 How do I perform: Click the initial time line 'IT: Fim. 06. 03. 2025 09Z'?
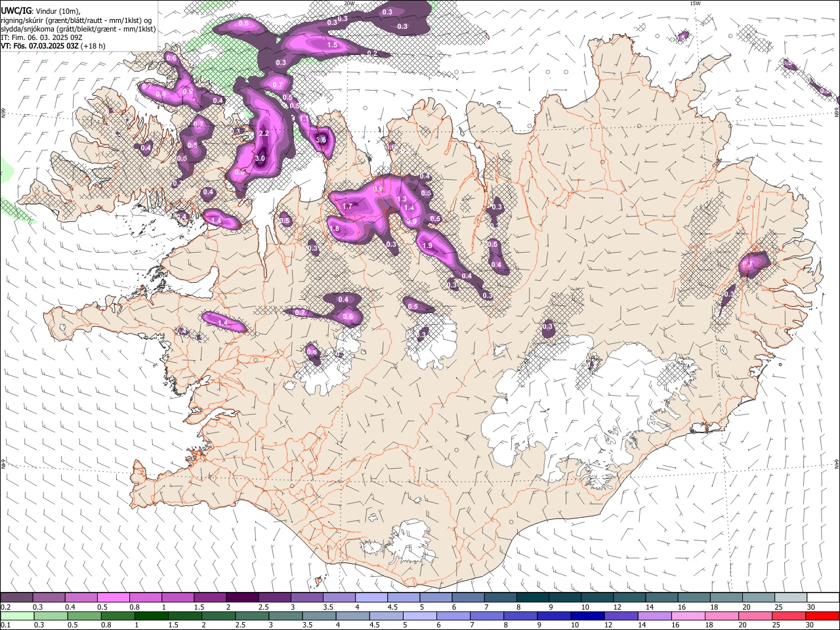[x=42, y=37]
